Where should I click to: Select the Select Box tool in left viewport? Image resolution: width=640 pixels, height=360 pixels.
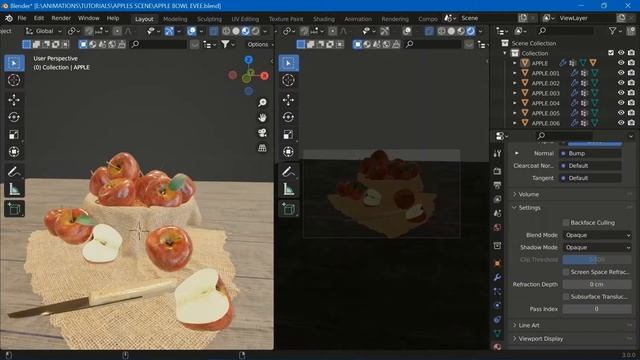[14, 63]
